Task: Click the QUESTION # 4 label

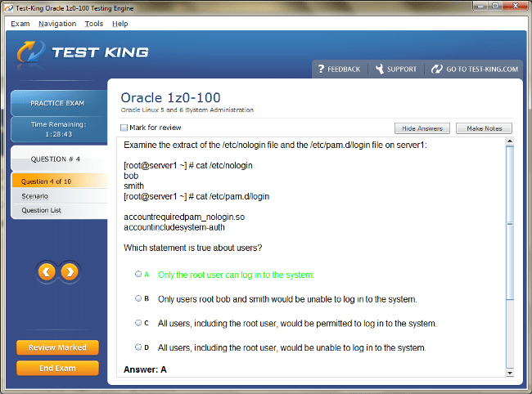Action: [x=56, y=159]
